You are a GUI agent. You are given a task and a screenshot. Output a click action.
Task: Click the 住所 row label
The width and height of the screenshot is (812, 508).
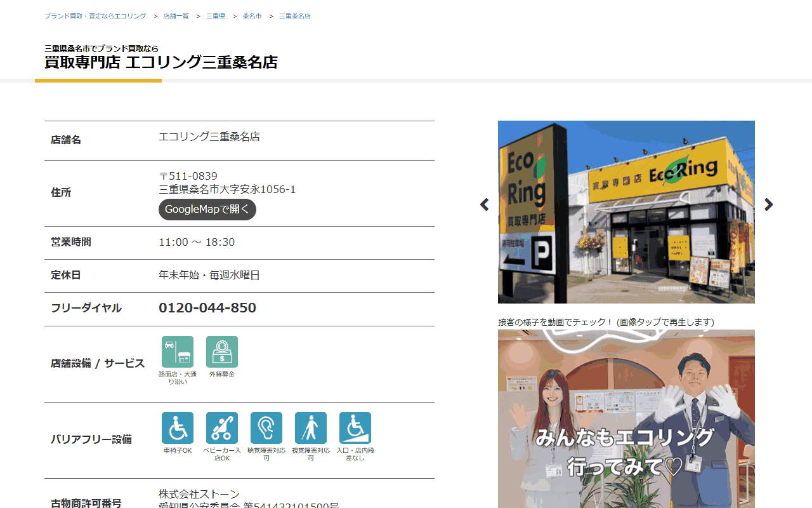(x=61, y=192)
